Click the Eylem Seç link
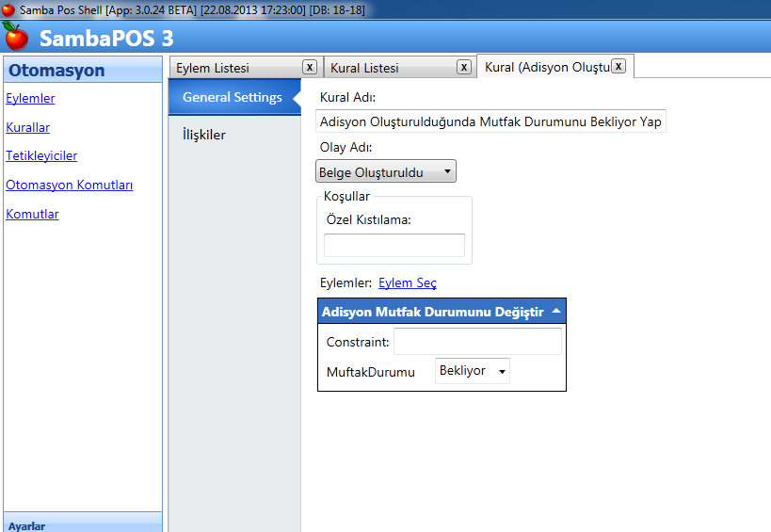Screen dimensions: 771x532 tap(407, 282)
